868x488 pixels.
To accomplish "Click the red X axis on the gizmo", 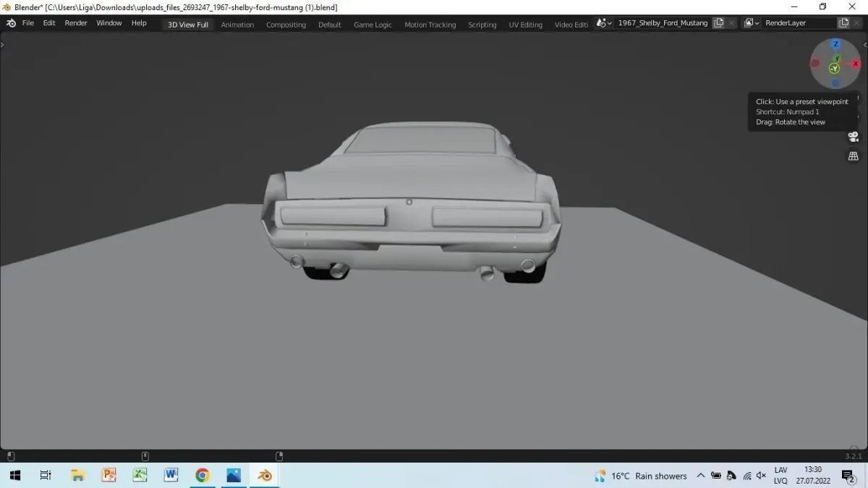I will pyautogui.click(x=856, y=64).
